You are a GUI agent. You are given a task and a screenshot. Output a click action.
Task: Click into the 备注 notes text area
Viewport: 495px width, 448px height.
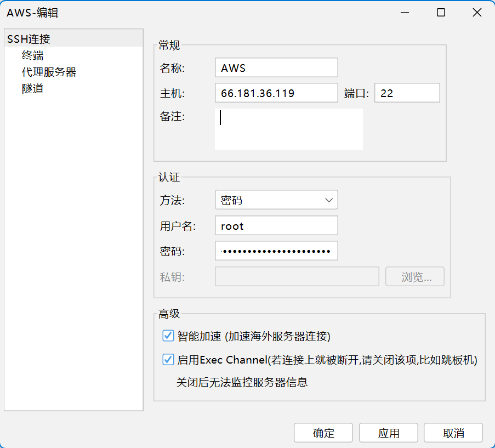(x=288, y=129)
